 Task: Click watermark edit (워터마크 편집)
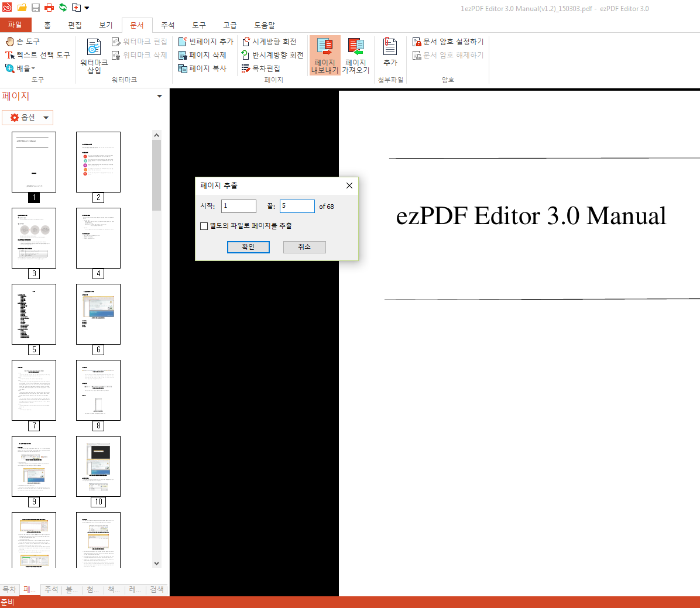click(x=139, y=42)
